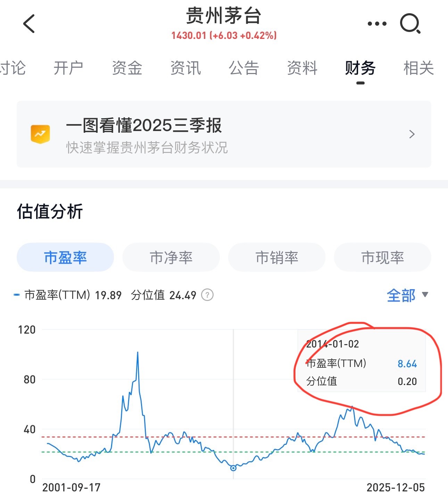Tap the 分位值 24.49 legend
The image size is (448, 498).
(x=164, y=295)
